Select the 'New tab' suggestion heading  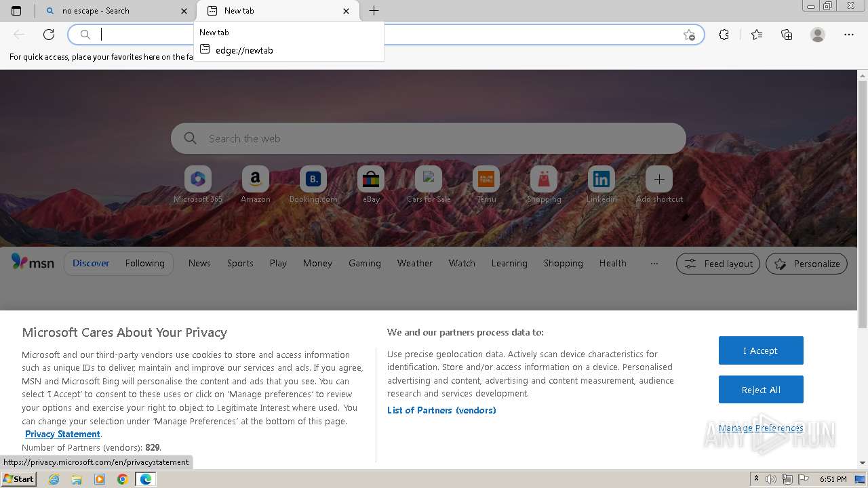(214, 32)
